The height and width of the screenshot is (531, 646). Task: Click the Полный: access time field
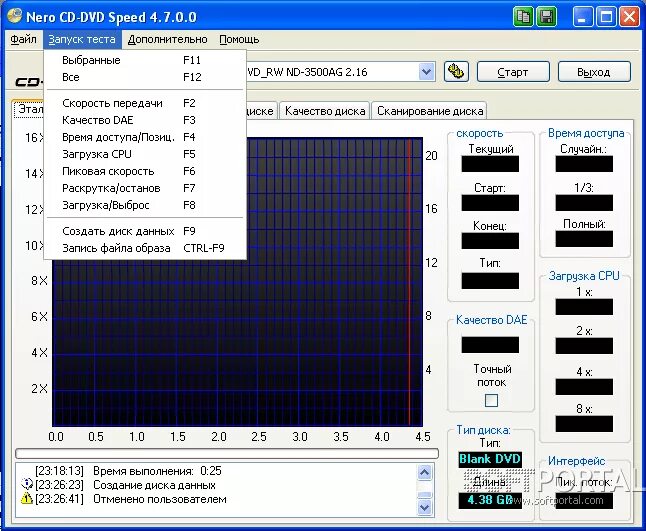[584, 239]
